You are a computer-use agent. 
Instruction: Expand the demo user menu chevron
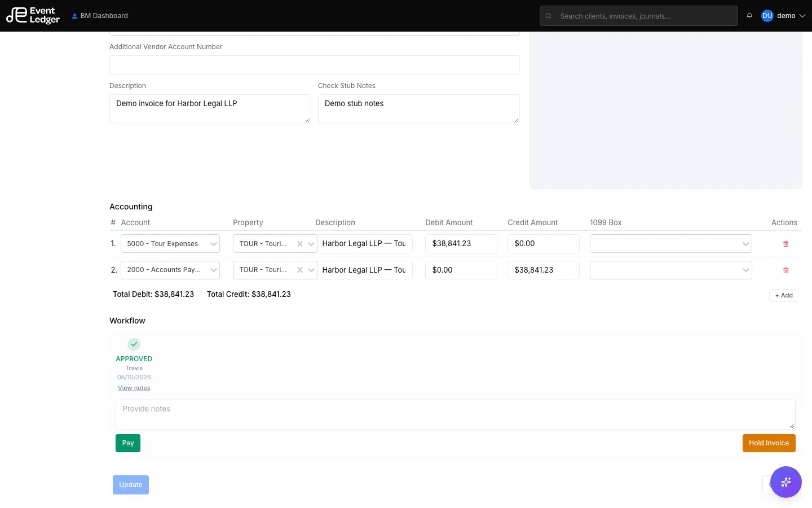pos(802,16)
